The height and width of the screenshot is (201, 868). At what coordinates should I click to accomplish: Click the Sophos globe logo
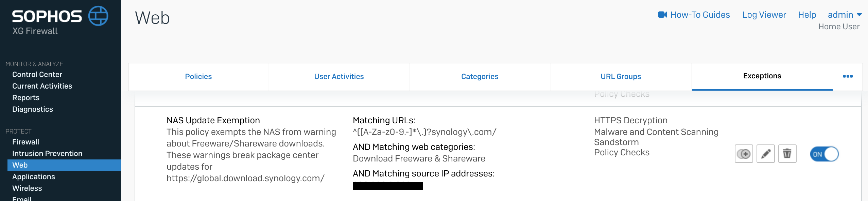[x=98, y=16]
